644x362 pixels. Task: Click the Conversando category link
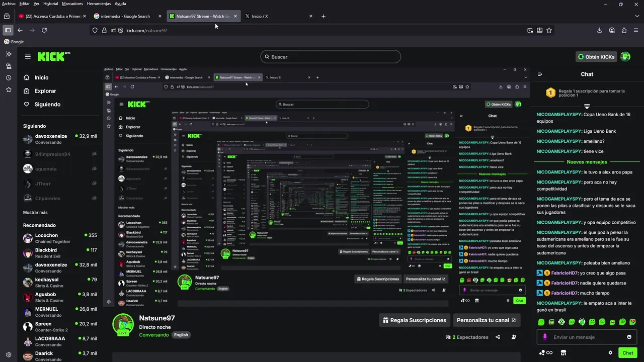154,335
